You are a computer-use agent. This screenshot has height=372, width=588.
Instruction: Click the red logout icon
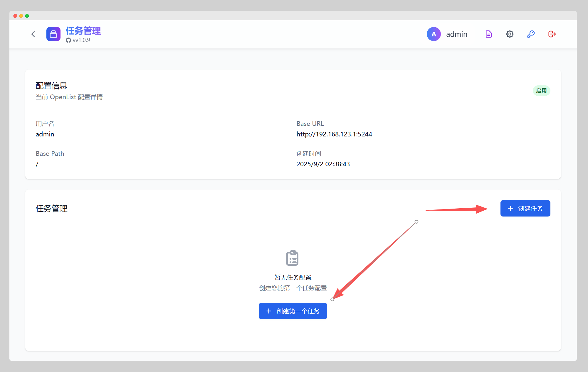[552, 34]
